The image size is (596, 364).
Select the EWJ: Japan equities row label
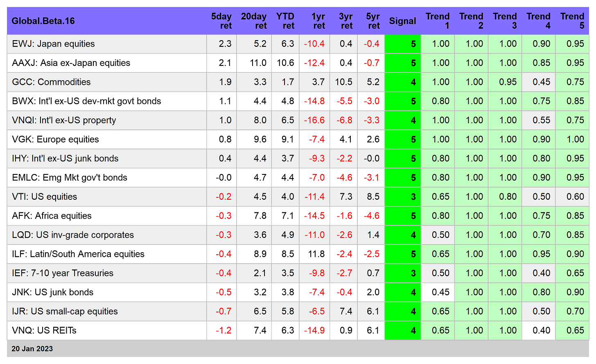[x=53, y=44]
